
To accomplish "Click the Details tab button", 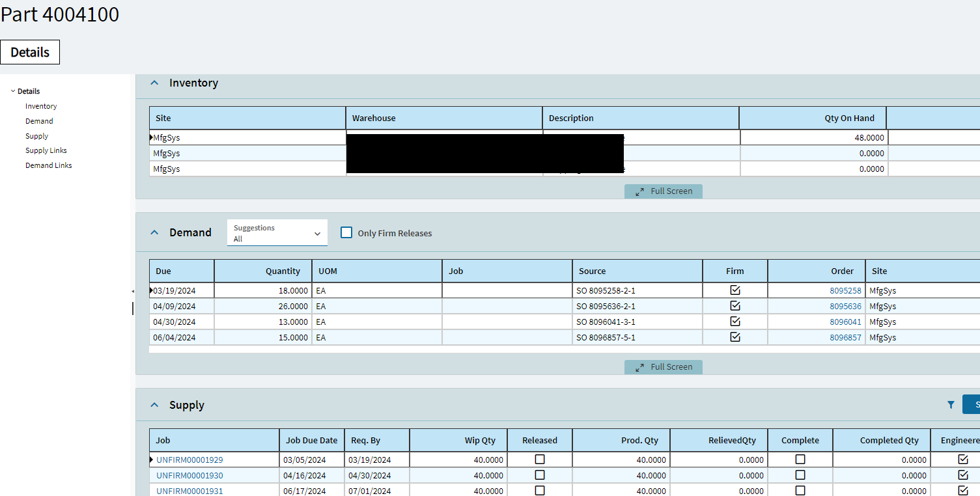I will 30,52.
